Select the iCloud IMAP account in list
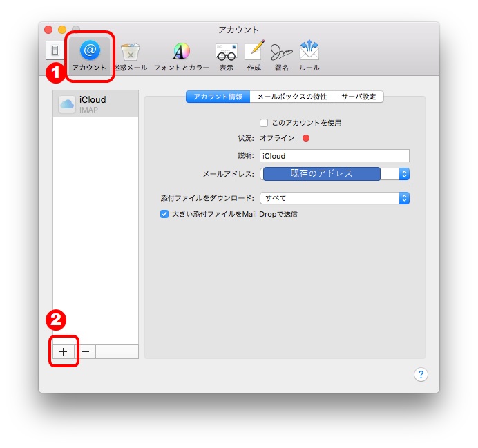 click(96, 104)
